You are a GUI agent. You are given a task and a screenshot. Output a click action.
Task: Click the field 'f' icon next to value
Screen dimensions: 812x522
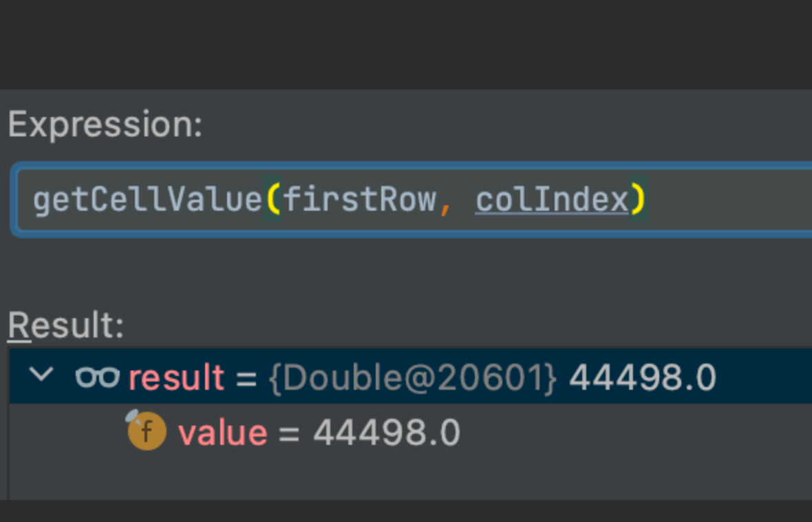(x=146, y=432)
